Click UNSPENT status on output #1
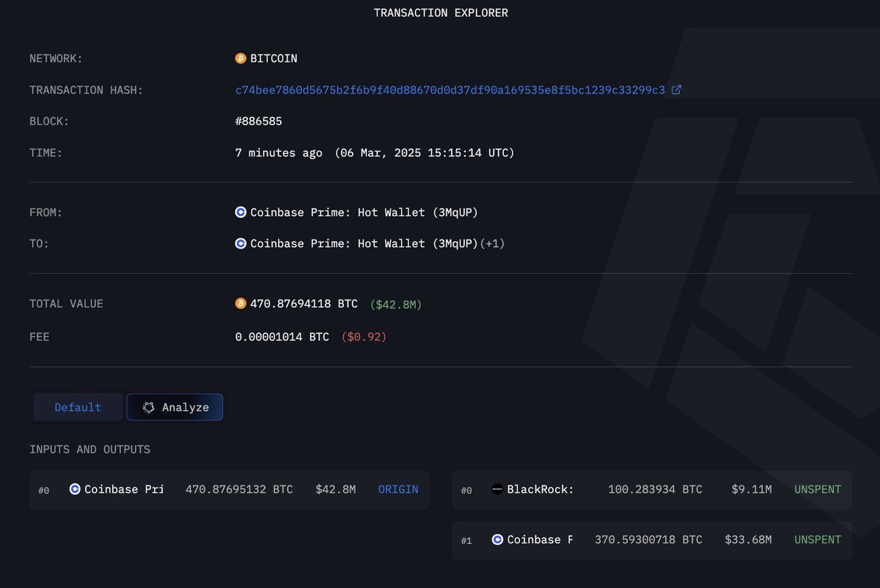880x588 pixels. coord(818,540)
